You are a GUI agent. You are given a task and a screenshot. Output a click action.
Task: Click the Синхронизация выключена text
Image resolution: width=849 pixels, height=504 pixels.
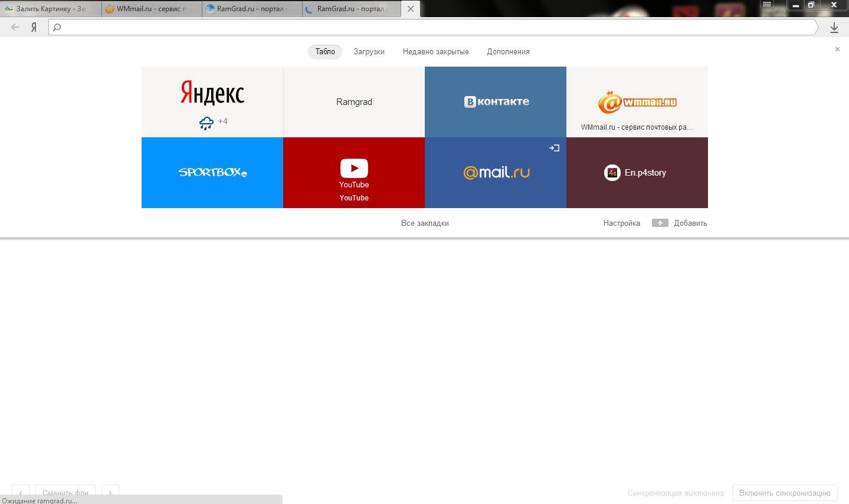click(676, 493)
